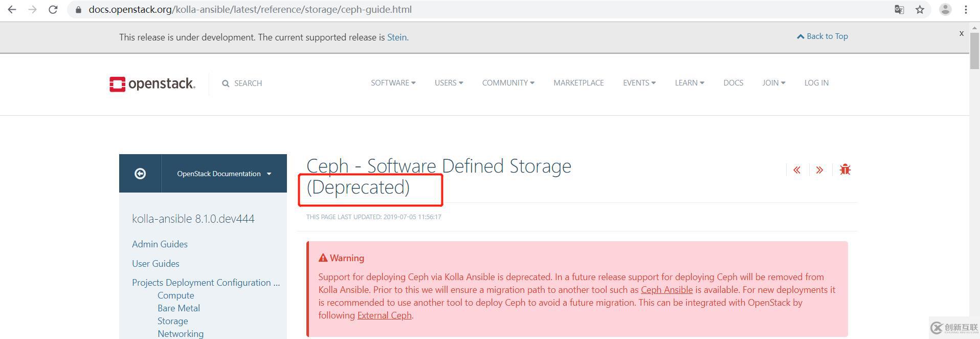Go to next page double-right chevron
This screenshot has height=339, width=980.
tap(820, 170)
